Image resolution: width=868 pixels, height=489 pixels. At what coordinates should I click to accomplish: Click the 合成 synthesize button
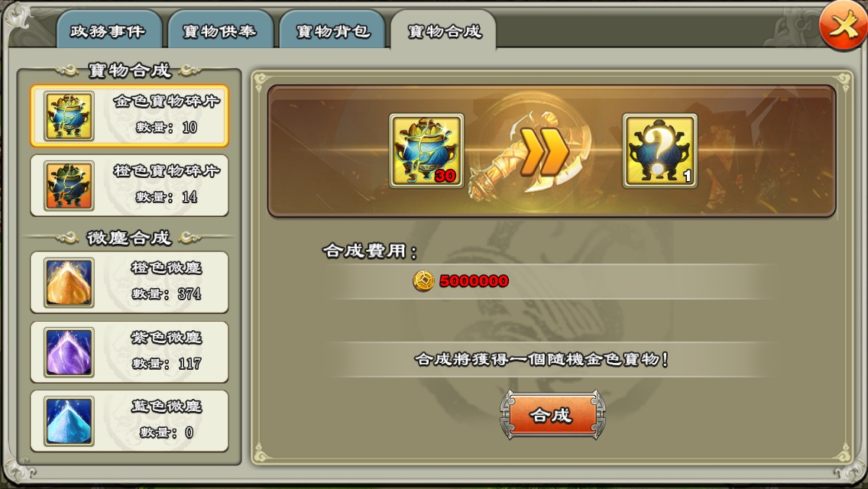click(x=552, y=415)
